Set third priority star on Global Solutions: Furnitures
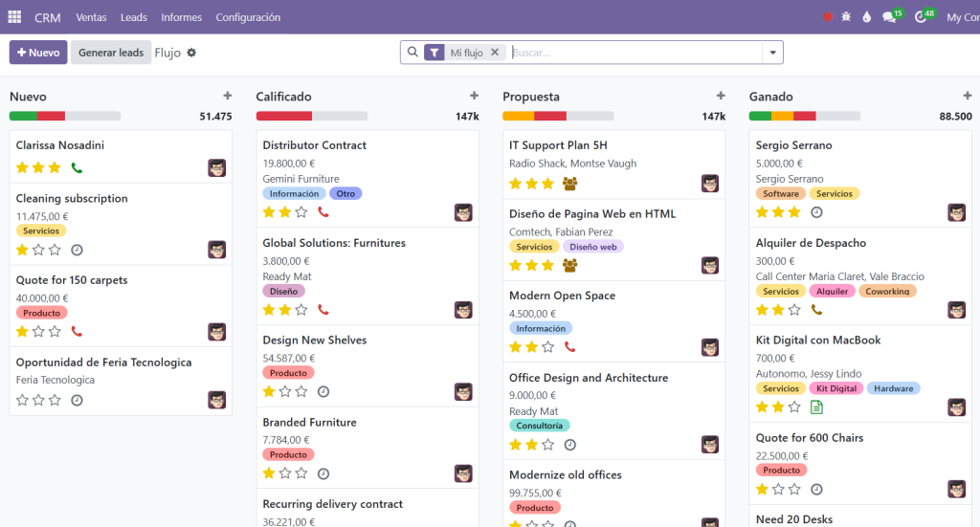 point(301,310)
